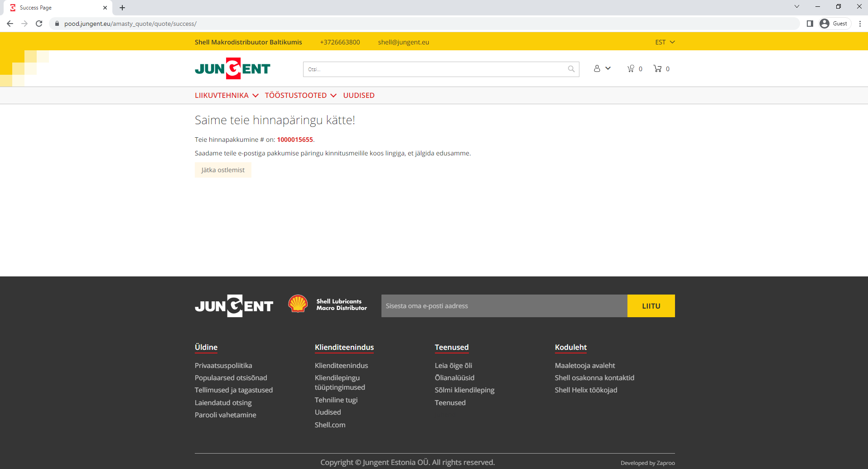Open the Chrome three-dot menu
The width and height of the screenshot is (868, 469).
(x=860, y=24)
